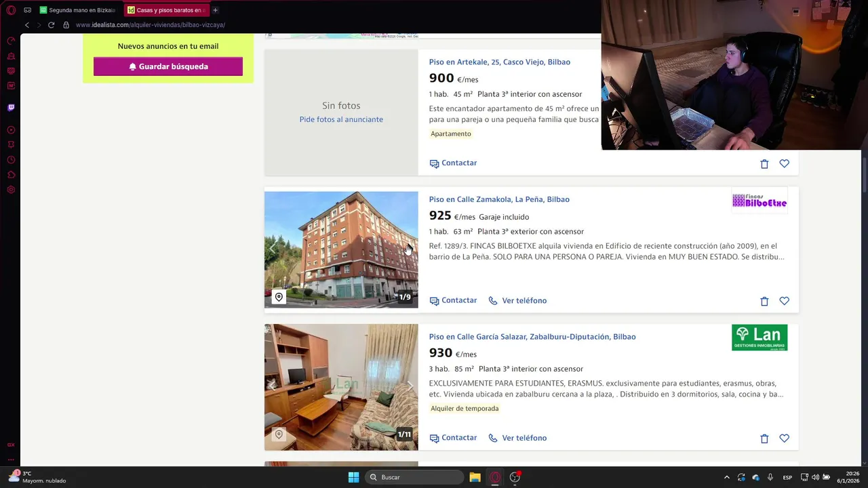This screenshot has height=488, width=868.
Task: Click the Guardar búsqueda button
Action: tap(168, 66)
